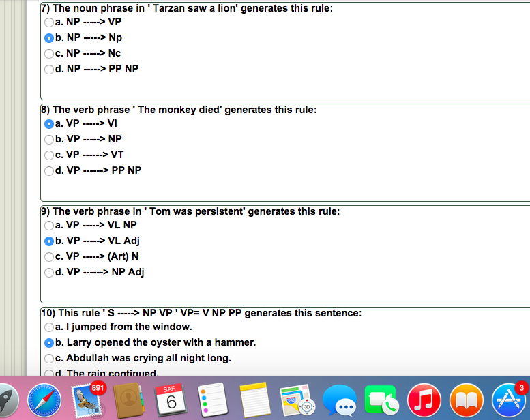Select 'Abdullah was crying all night long' option
Screen dimensions: 530x420
pos(49,359)
